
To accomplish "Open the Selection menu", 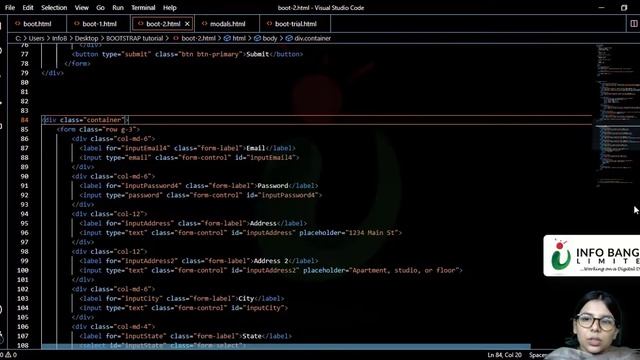I will (54, 8).
